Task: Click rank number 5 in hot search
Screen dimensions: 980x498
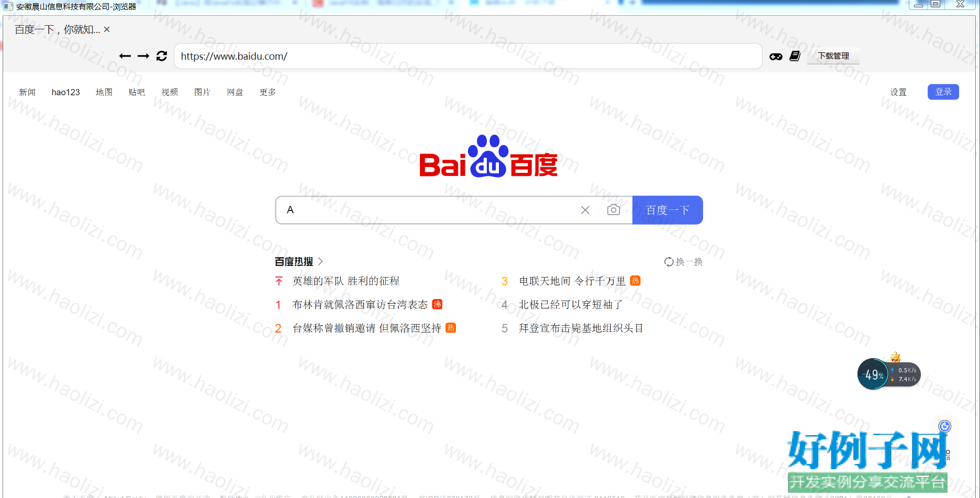Action: point(505,328)
